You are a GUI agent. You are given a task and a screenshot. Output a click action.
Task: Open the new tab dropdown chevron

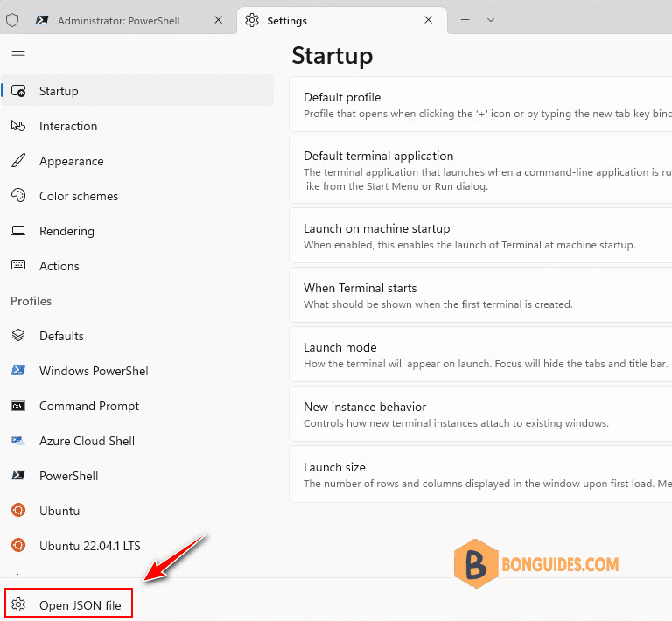(491, 20)
